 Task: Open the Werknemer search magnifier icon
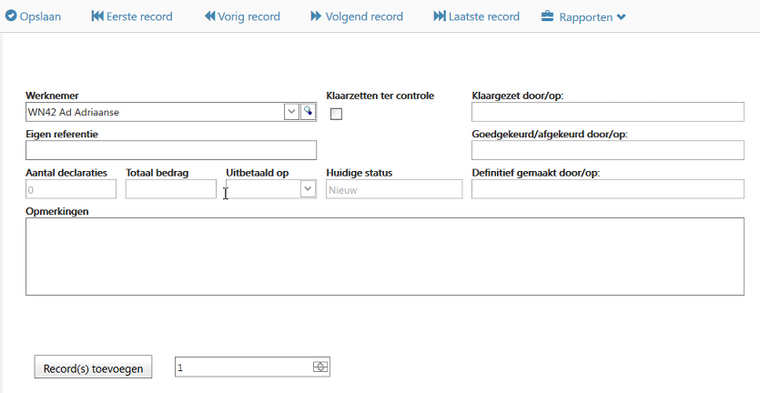click(x=308, y=112)
